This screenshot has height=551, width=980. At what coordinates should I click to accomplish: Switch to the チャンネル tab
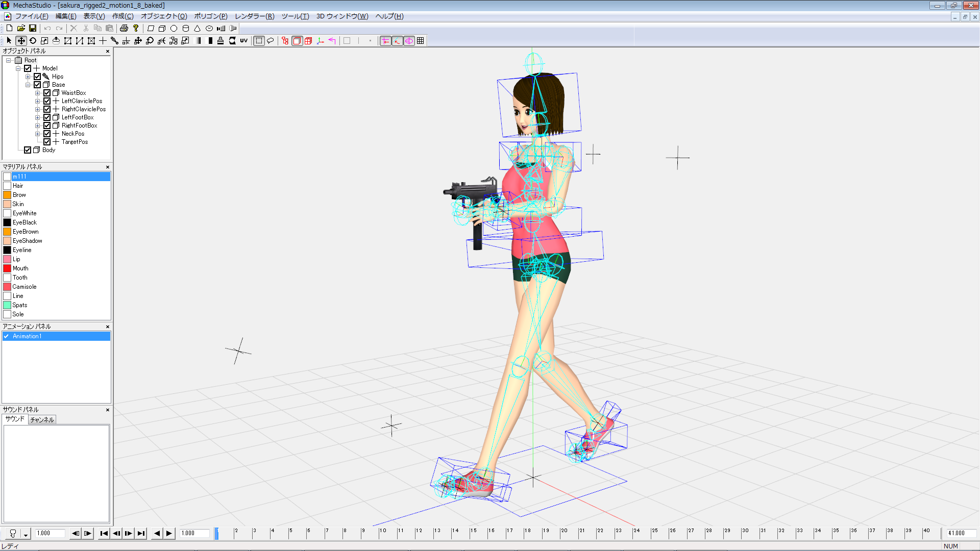[x=42, y=420]
